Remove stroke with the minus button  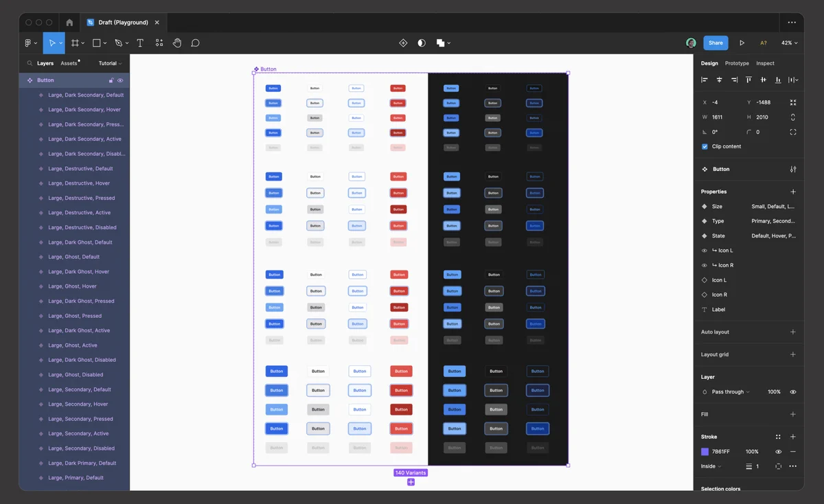coord(793,452)
